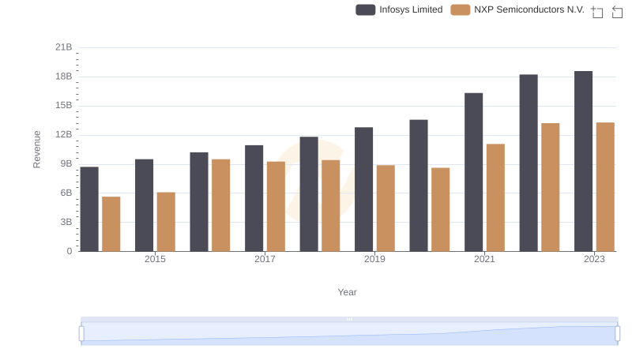Click the left handle of the zoom slider
This screenshot has height=364, width=632.
click(x=81, y=334)
